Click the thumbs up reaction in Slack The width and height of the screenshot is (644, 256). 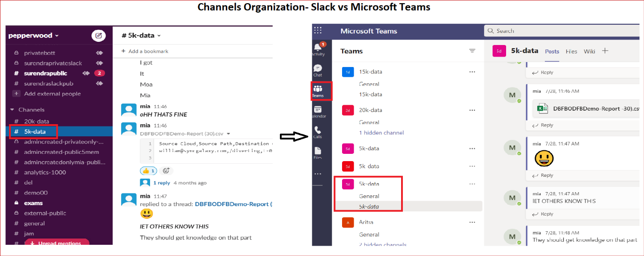coord(149,171)
